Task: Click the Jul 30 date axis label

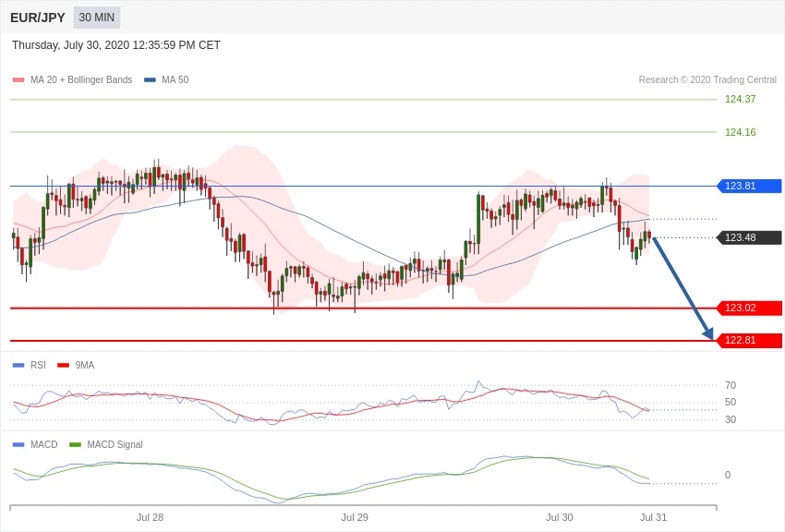Action: [560, 517]
